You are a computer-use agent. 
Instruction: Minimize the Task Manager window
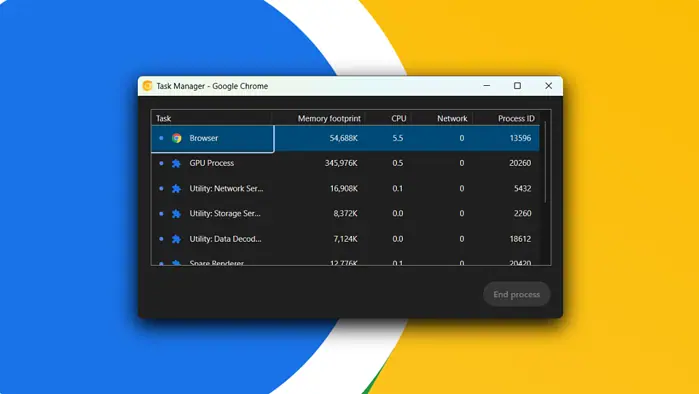coord(487,86)
